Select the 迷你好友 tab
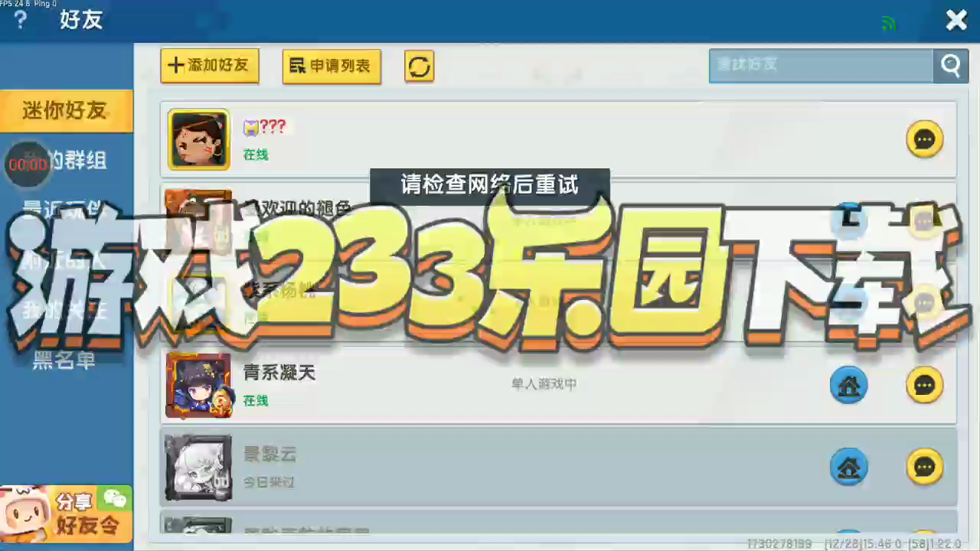980x551 pixels. (x=66, y=110)
